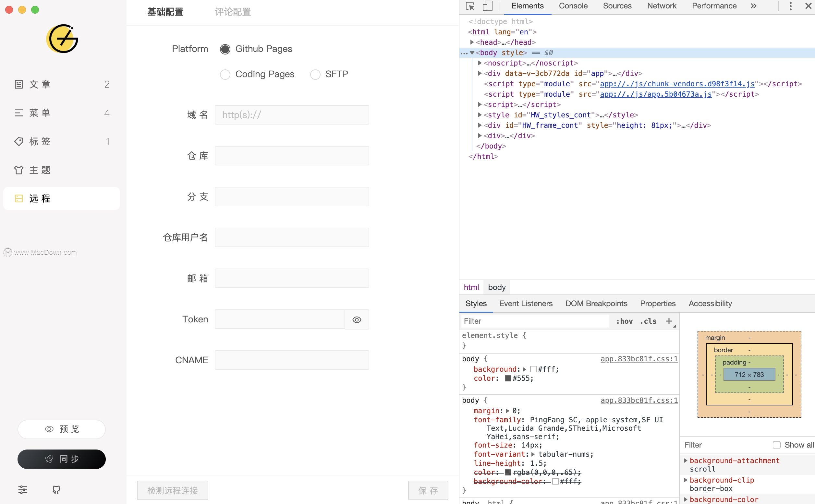Expand the div id=app node
The image size is (815, 504).
480,73
